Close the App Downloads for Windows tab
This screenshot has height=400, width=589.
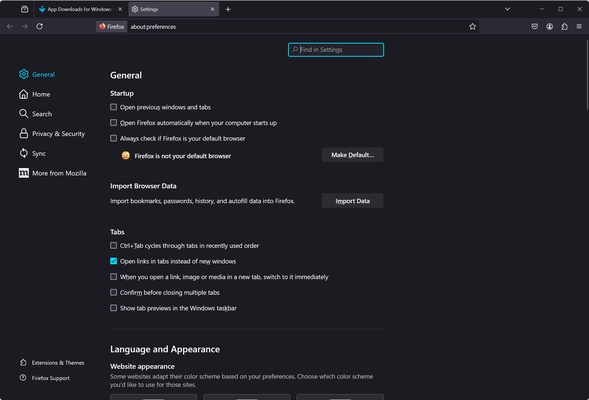point(120,9)
